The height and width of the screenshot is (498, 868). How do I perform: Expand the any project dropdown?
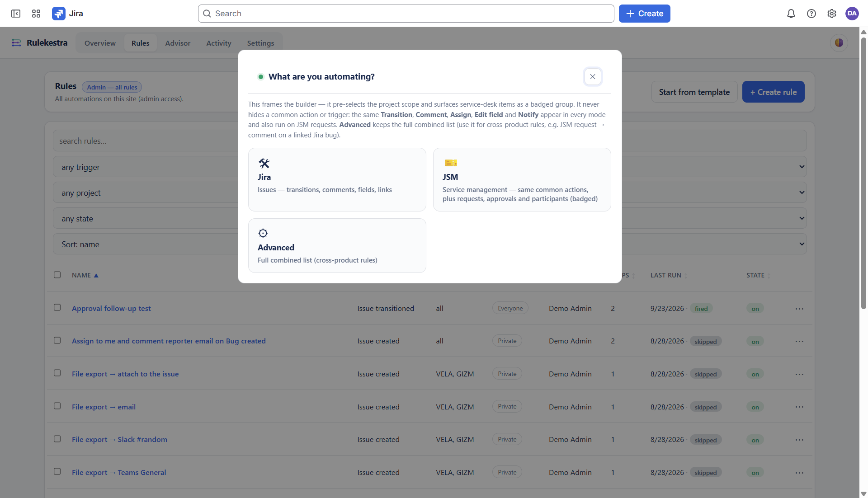(429, 193)
